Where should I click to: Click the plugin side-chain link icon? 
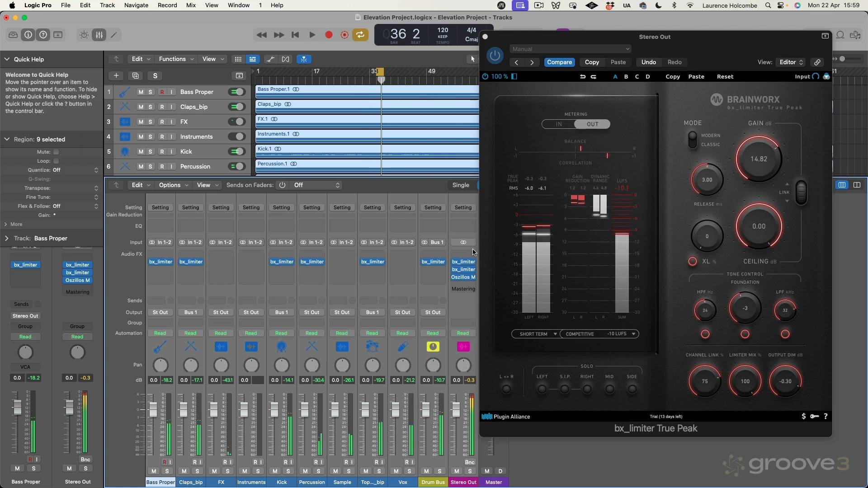817,62
